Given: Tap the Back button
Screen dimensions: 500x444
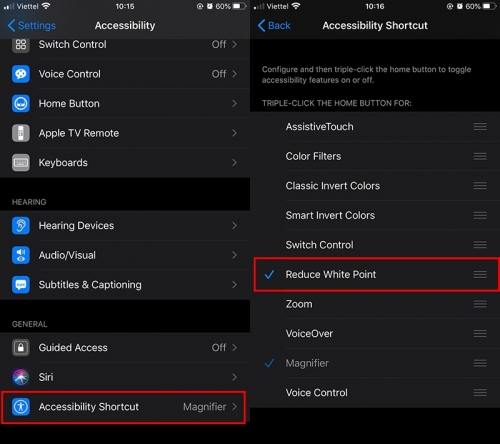Looking at the screenshot, I should (274, 25).
